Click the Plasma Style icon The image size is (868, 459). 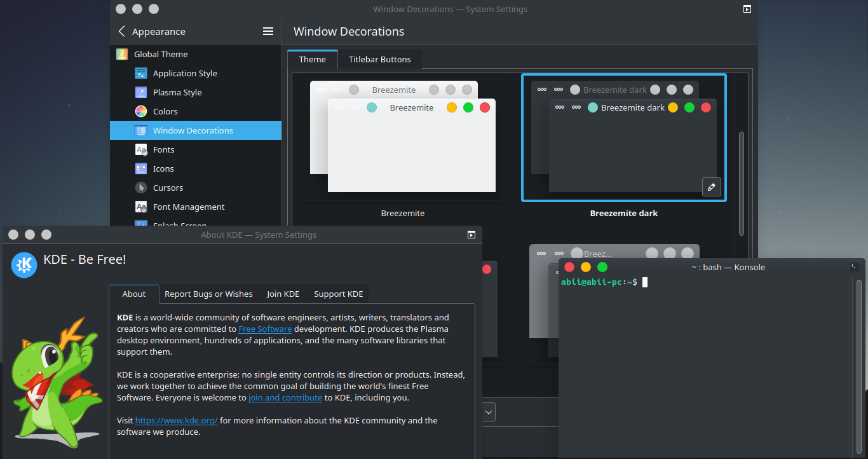[x=141, y=92]
